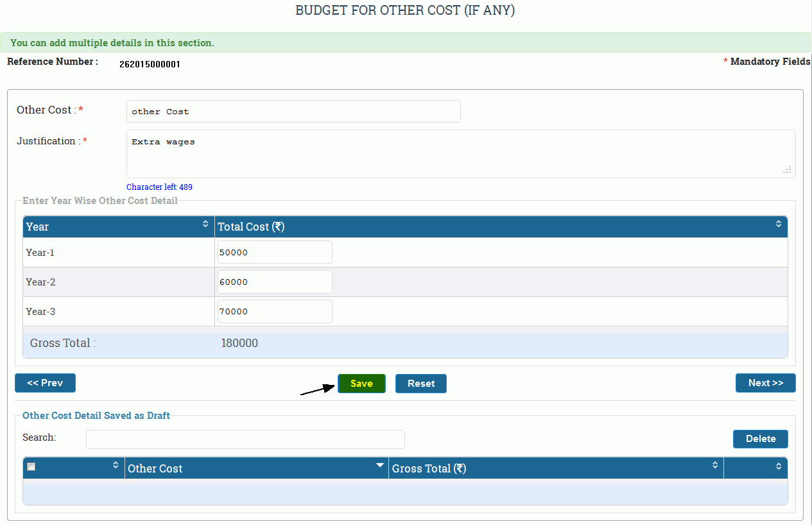
Task: Click the Search box for saved drafts
Action: 245,439
